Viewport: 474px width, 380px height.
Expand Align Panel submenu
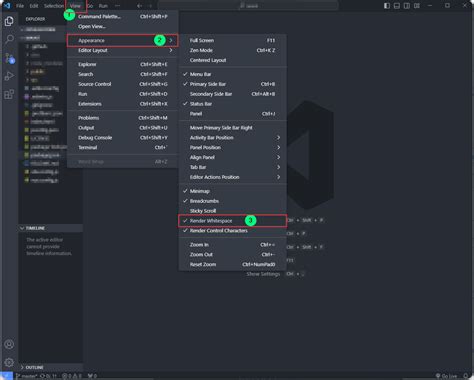pyautogui.click(x=232, y=157)
